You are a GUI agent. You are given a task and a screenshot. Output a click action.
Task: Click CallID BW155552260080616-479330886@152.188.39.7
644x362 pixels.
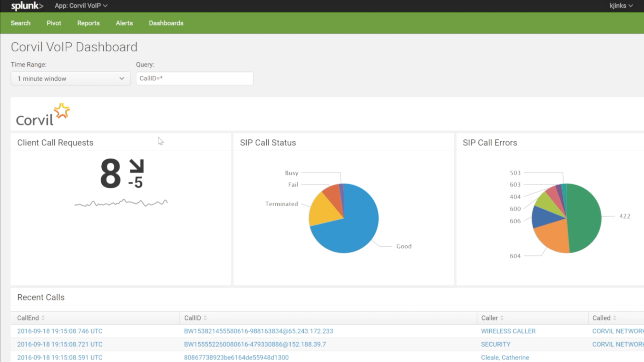pos(255,344)
